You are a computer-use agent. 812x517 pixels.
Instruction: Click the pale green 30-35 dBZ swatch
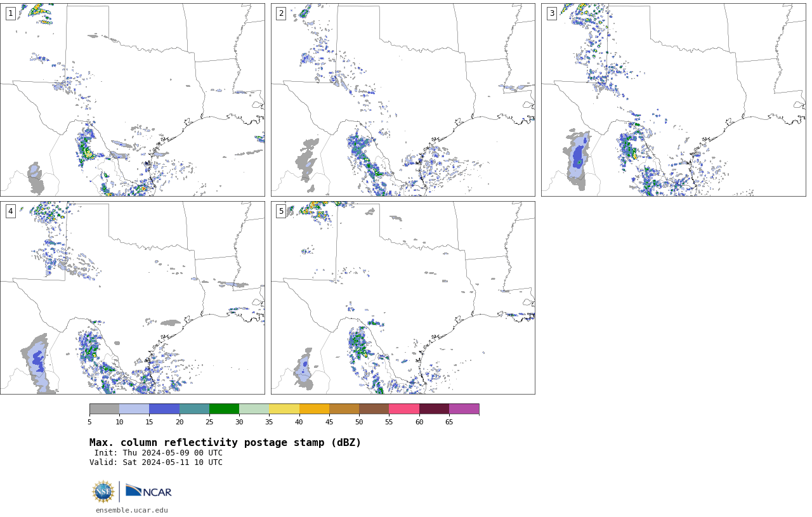point(254,409)
